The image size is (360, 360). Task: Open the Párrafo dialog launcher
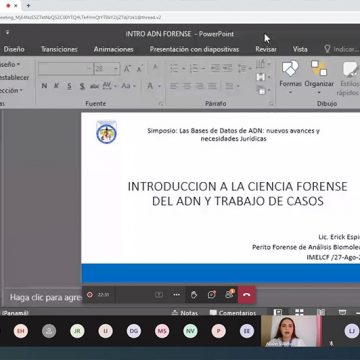pos(271,104)
